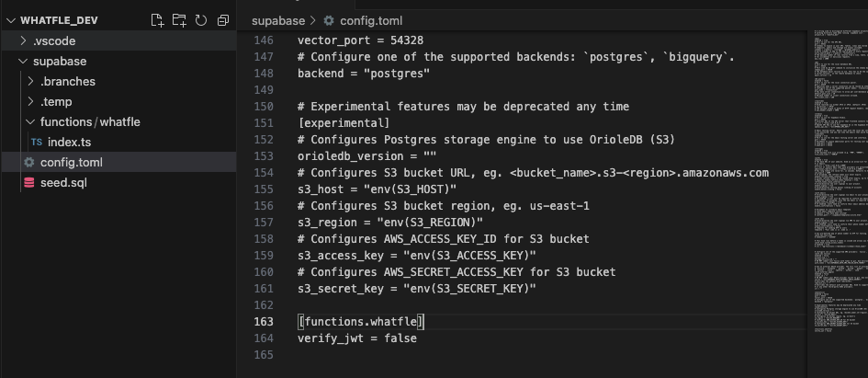Click the database icon beside seed.sql
The image size is (868, 378).
(x=28, y=183)
